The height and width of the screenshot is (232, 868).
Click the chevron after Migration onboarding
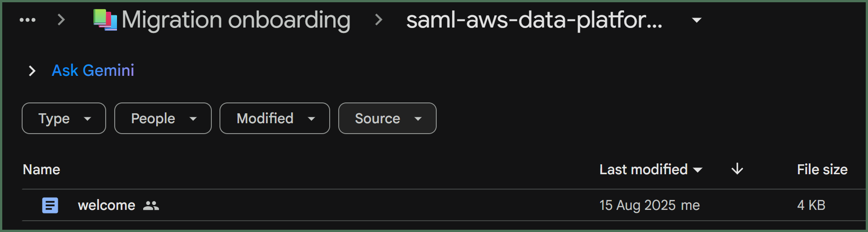click(x=378, y=20)
